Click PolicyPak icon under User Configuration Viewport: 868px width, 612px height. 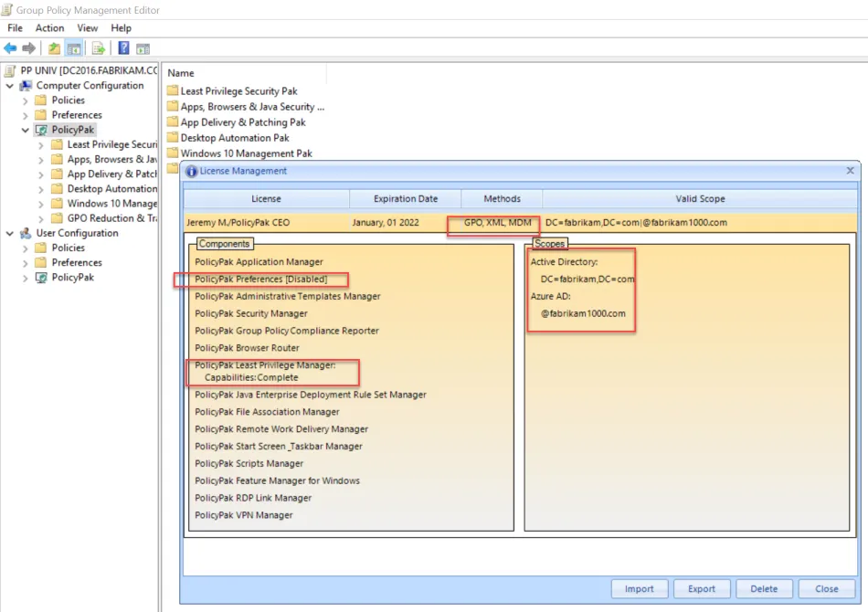pyautogui.click(x=41, y=278)
